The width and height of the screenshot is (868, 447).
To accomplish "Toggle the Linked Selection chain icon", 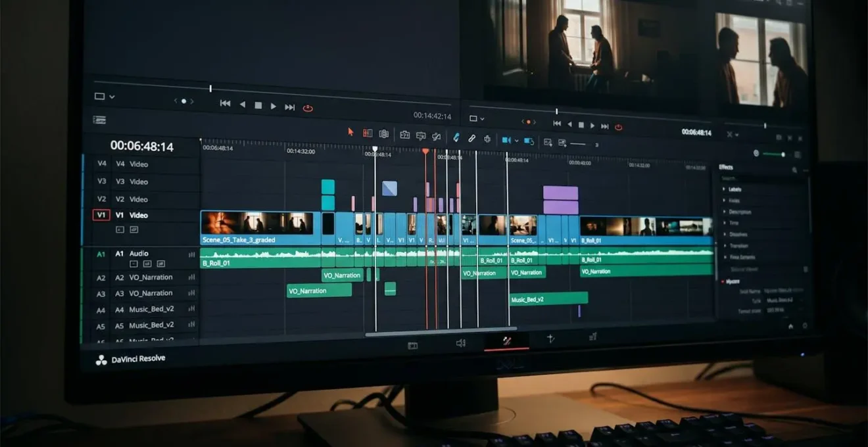I will [x=472, y=138].
